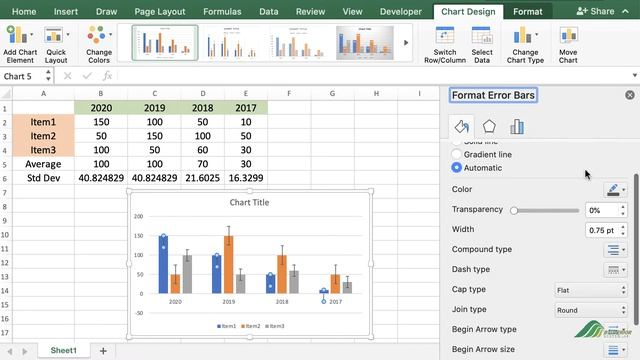This screenshot has width=640, height=360.
Task: Add a new sheet with plus button
Action: [103, 351]
